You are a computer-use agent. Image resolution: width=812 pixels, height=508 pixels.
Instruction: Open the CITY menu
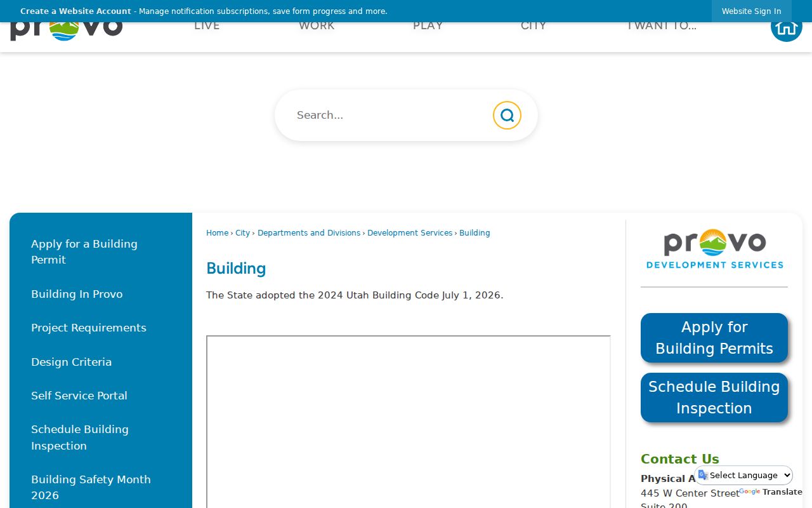[534, 27]
